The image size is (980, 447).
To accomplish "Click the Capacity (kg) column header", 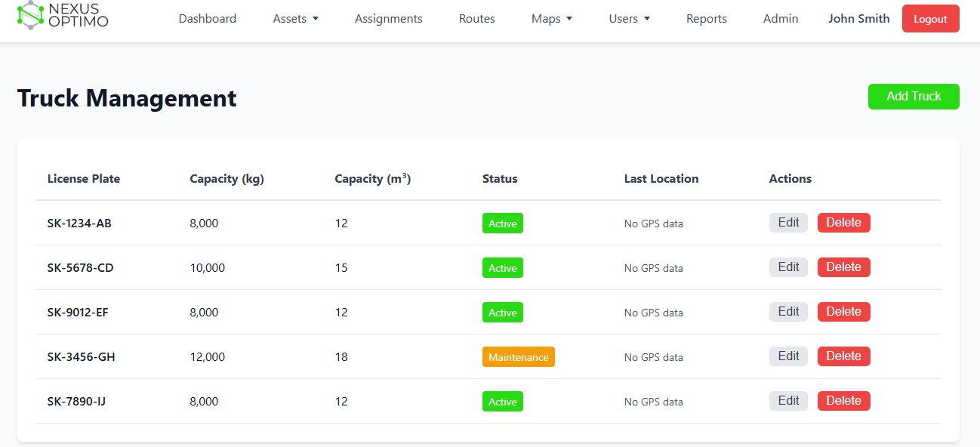I will (227, 179).
